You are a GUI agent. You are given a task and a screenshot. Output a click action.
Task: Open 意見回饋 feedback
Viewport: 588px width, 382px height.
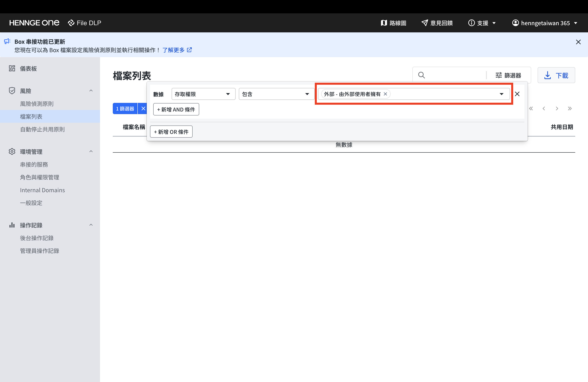pos(437,23)
